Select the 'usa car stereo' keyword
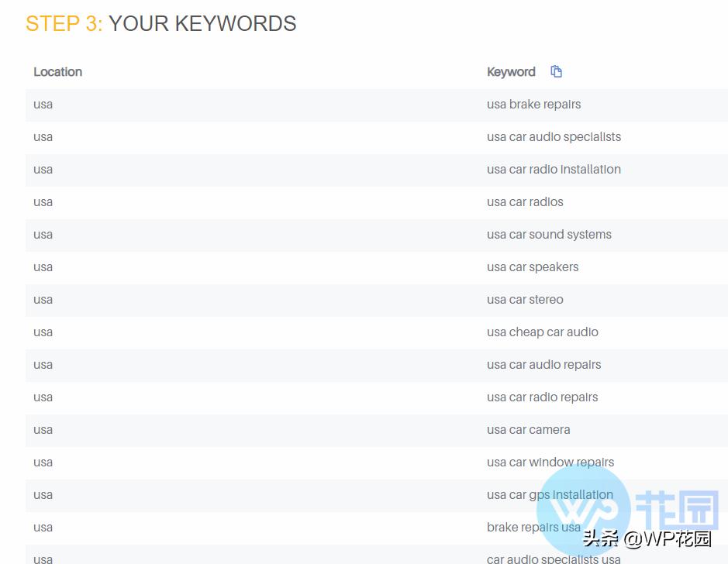Viewport: 728px width, 564px height. (x=525, y=300)
